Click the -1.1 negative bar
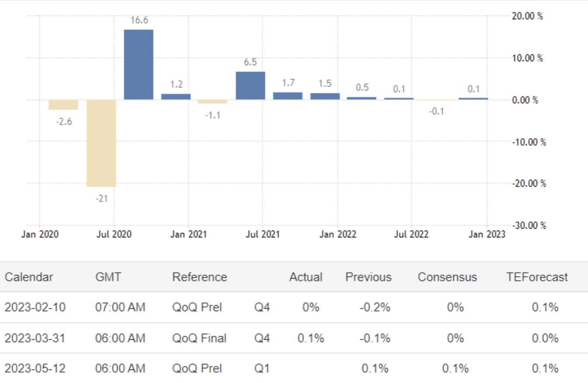The width and height of the screenshot is (588, 383). (213, 101)
